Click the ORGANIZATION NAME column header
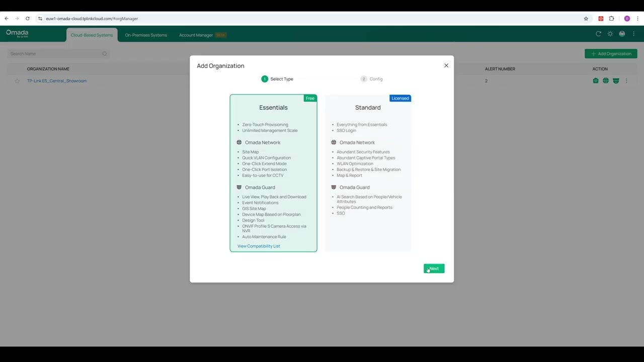Screen dimensions: 644x362 [x=48, y=69]
